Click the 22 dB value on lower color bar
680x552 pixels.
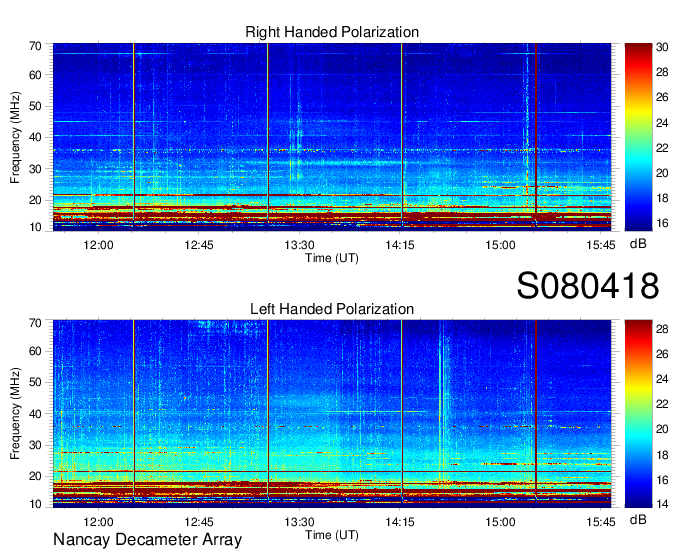662,404
